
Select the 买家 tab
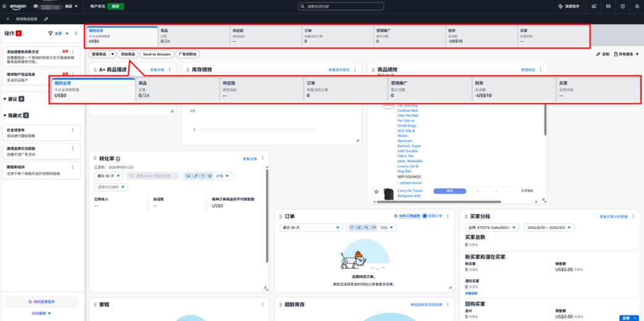(553, 36)
